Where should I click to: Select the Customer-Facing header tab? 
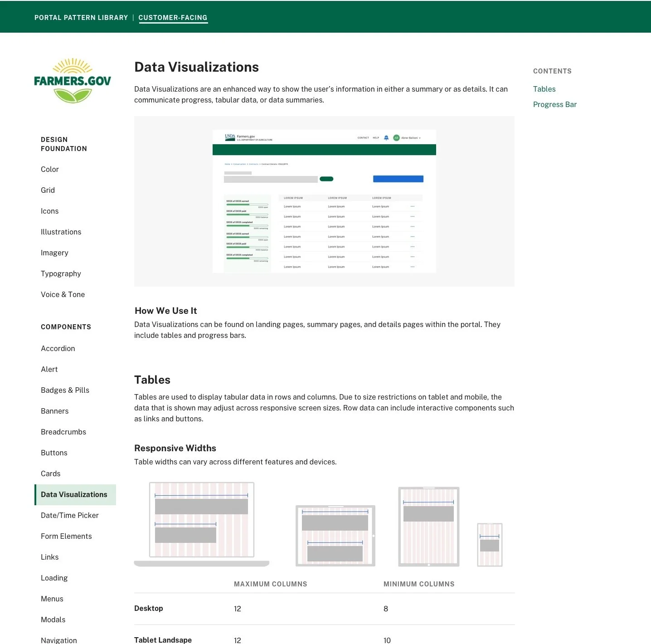tap(173, 18)
